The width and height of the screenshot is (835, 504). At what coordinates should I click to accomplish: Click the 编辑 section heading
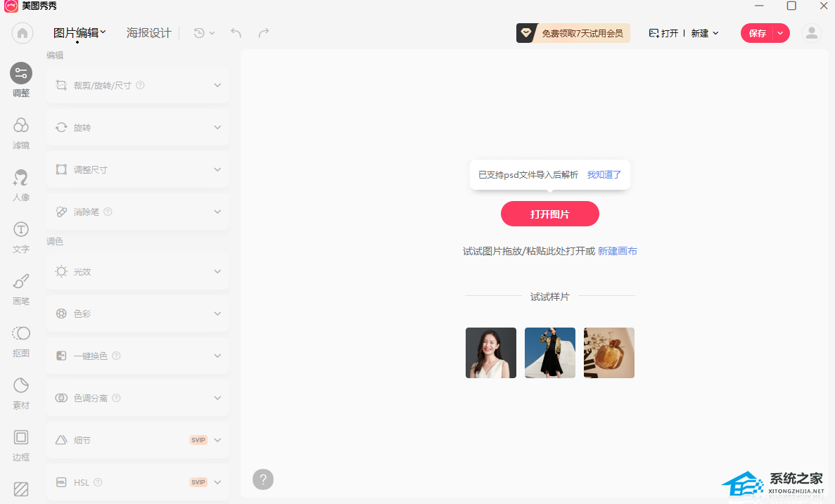pos(54,56)
